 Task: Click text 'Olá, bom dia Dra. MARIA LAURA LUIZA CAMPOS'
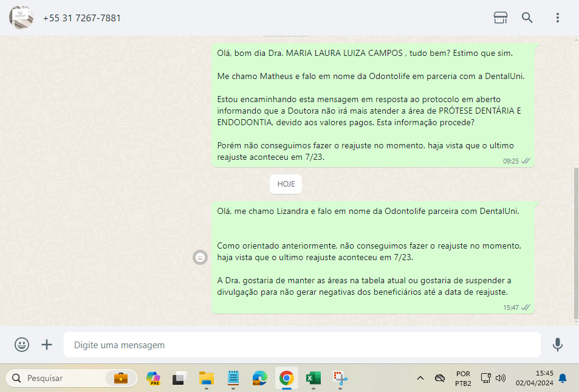pos(310,53)
